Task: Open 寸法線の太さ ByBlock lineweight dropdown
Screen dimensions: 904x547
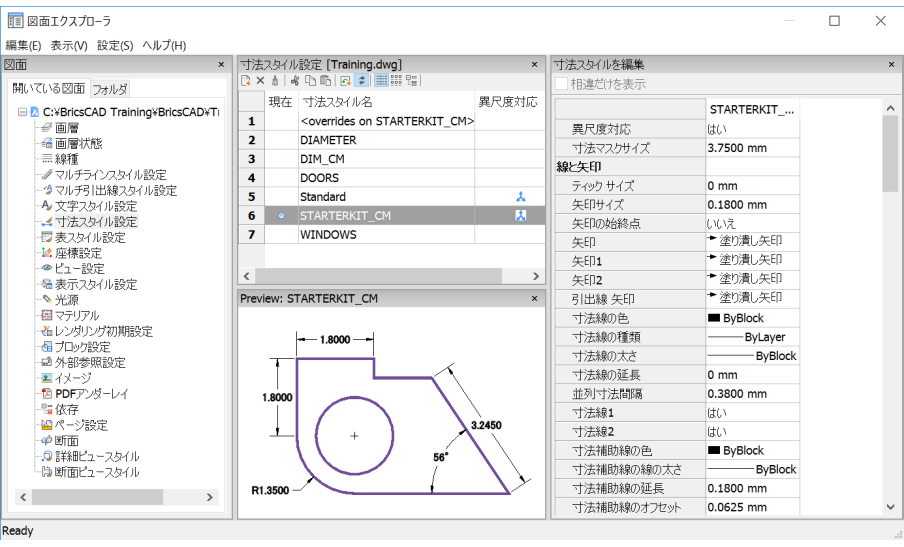Action: pos(752,356)
